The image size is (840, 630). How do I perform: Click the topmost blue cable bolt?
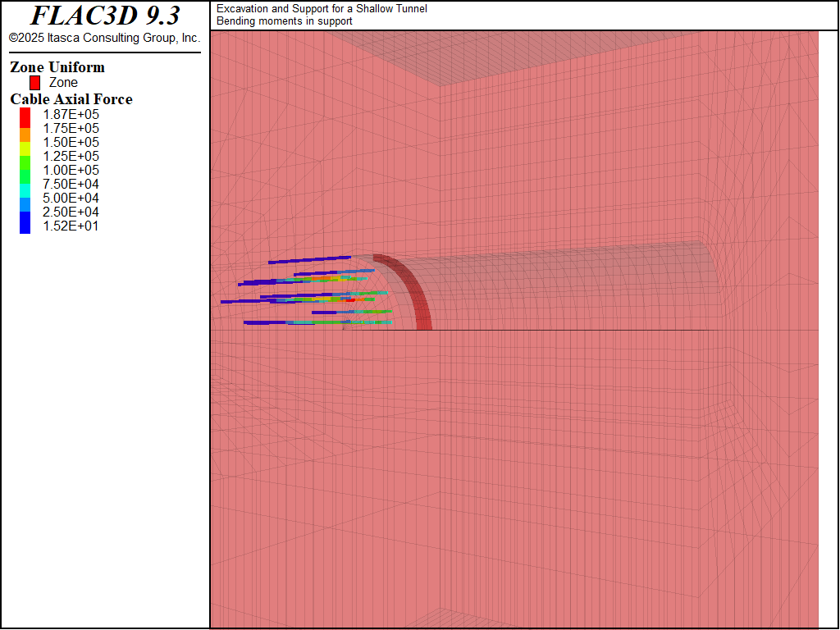[x=309, y=260]
